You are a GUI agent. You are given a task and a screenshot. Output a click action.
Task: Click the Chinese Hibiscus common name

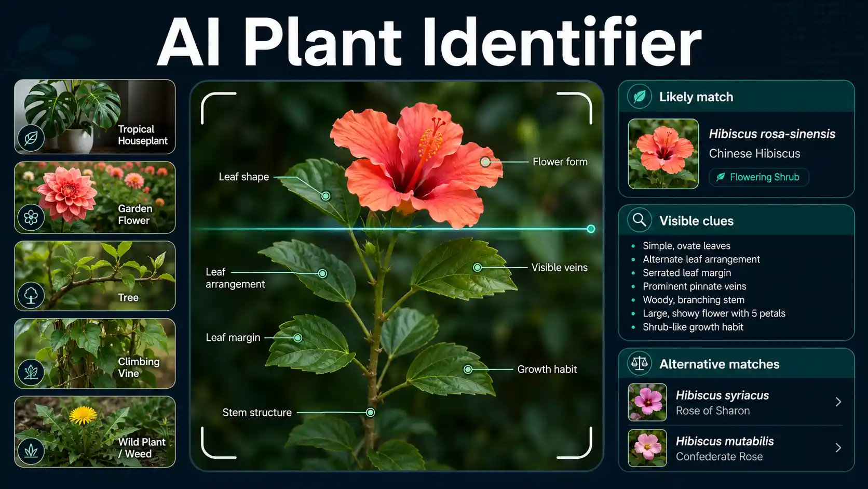tap(754, 154)
